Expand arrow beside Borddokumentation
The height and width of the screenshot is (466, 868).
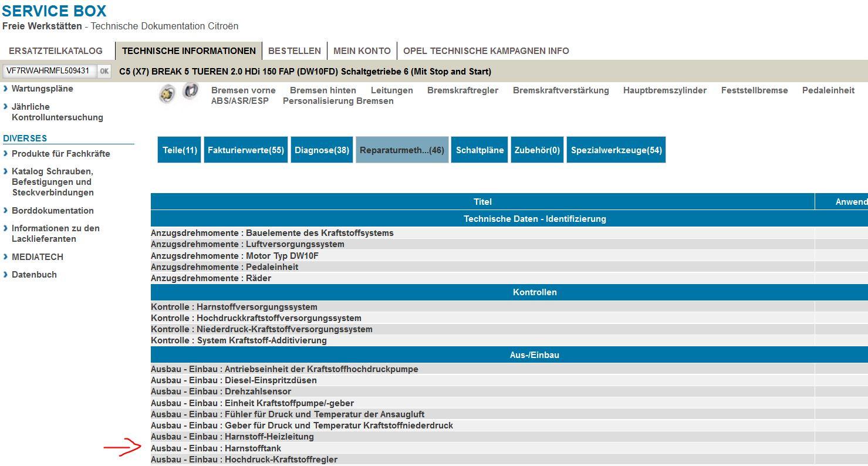tap(6, 210)
